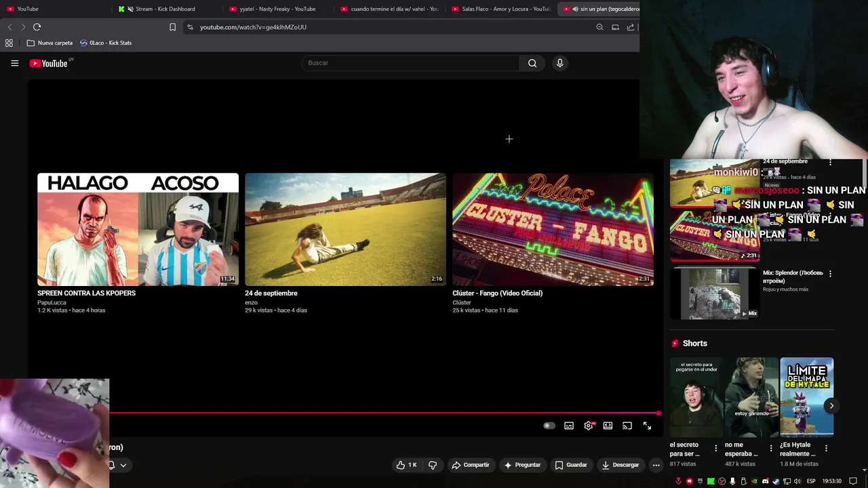The width and height of the screenshot is (868, 488).
Task: Open the page zoom magnifier in address bar
Action: click(599, 27)
